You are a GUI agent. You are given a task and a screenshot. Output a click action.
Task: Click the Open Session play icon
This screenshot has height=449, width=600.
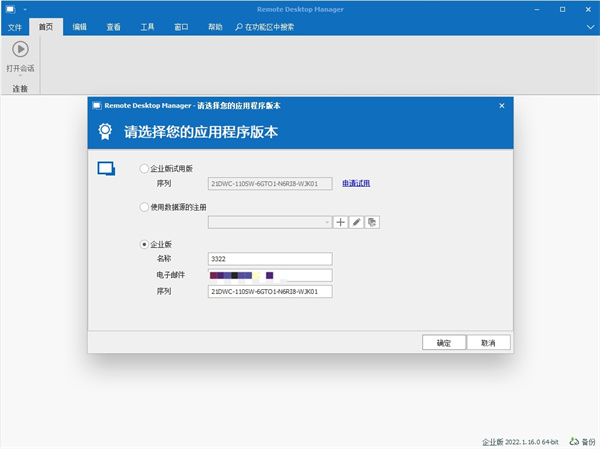click(20, 49)
